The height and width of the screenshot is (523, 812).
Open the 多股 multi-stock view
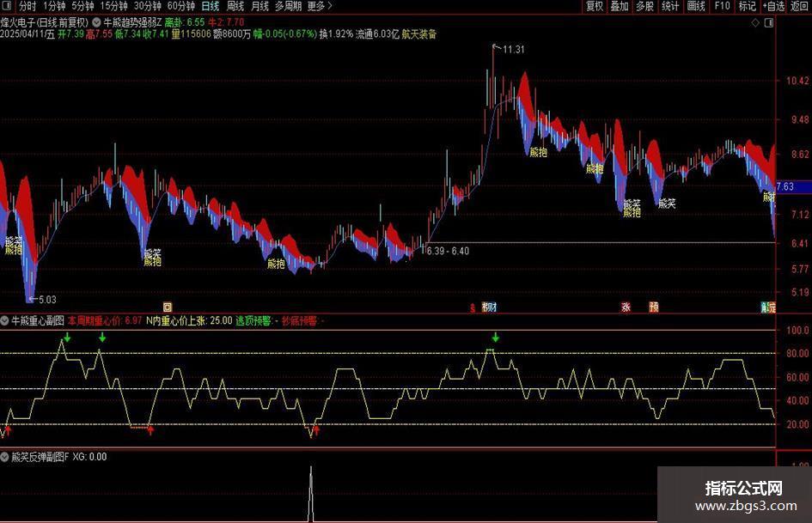coord(644,6)
